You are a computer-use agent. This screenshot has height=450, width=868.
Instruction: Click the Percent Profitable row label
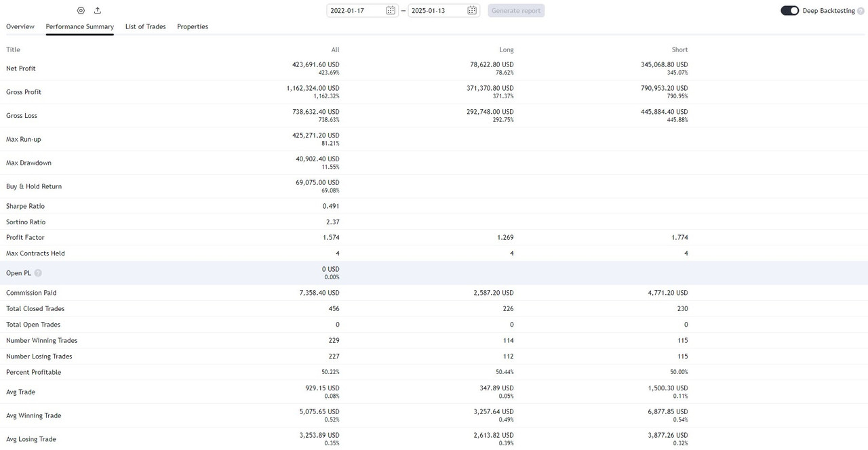pyautogui.click(x=34, y=372)
